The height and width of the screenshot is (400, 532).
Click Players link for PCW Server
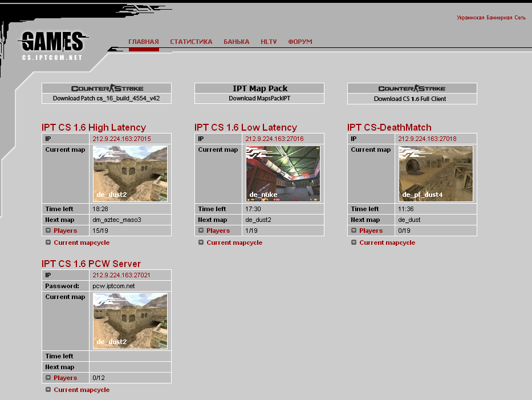(x=65, y=378)
